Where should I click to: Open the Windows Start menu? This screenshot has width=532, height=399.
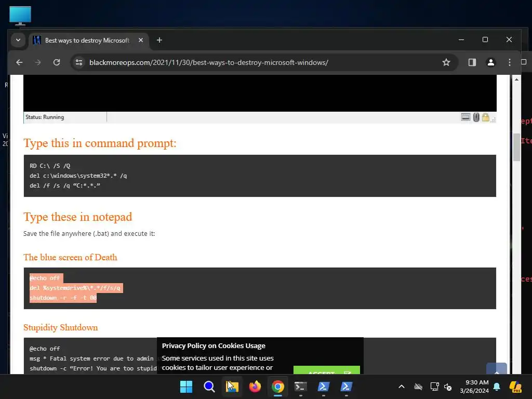tap(186, 387)
